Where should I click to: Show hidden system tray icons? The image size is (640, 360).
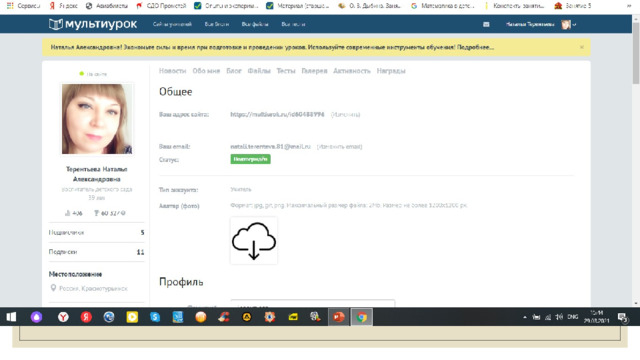click(524, 317)
